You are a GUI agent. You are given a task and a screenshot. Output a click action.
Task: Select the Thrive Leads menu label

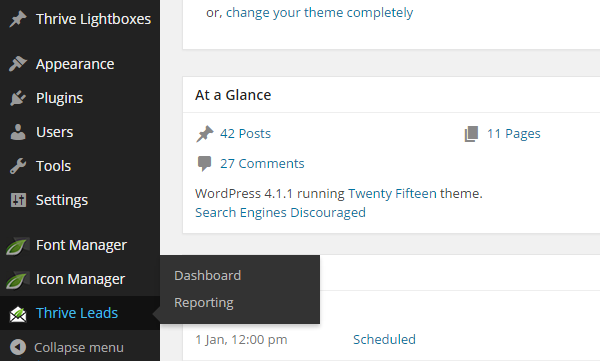point(77,313)
